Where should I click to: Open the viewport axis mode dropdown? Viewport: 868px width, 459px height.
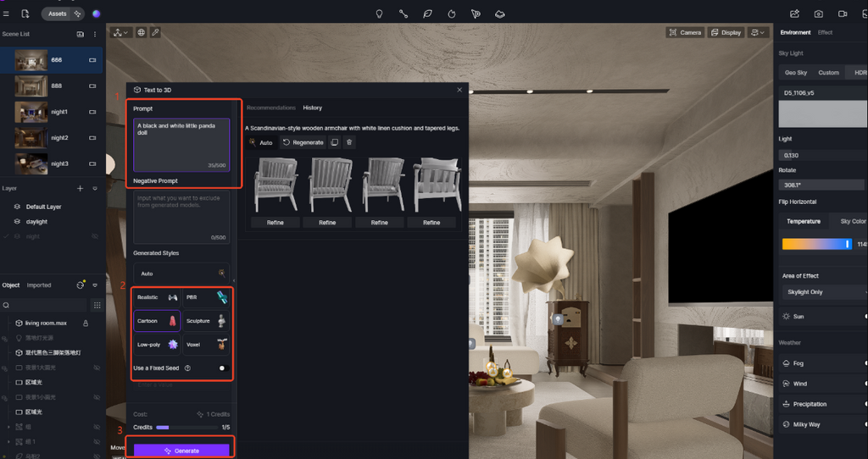120,32
